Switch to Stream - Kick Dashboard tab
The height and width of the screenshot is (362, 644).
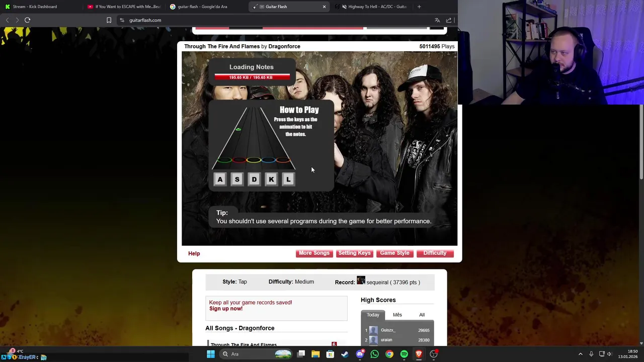[x=40, y=7]
